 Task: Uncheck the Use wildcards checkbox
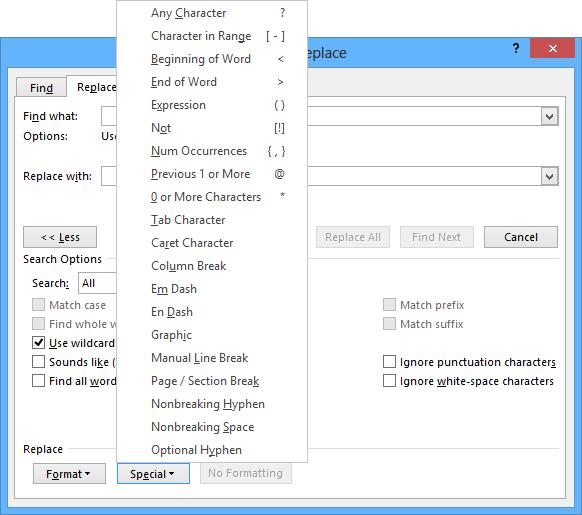tap(38, 343)
